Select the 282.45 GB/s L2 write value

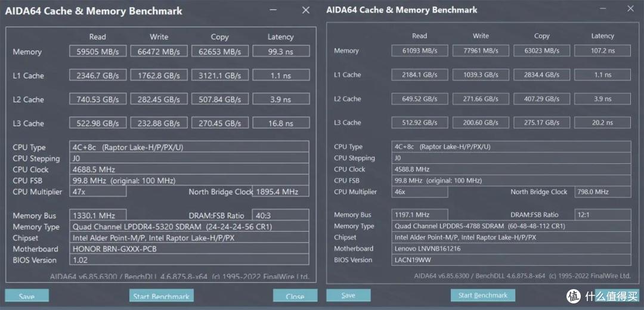(x=159, y=99)
